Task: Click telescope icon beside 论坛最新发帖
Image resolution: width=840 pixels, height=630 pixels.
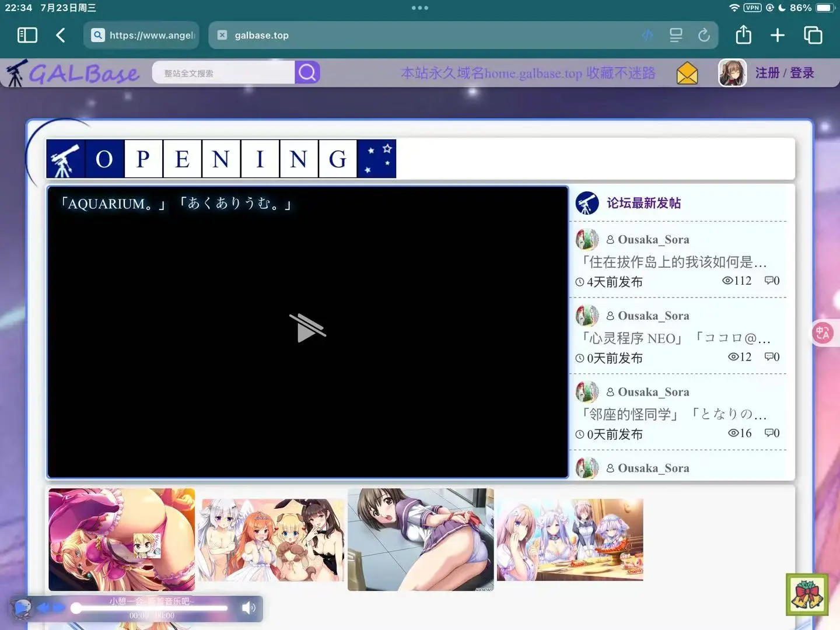Action: click(587, 203)
